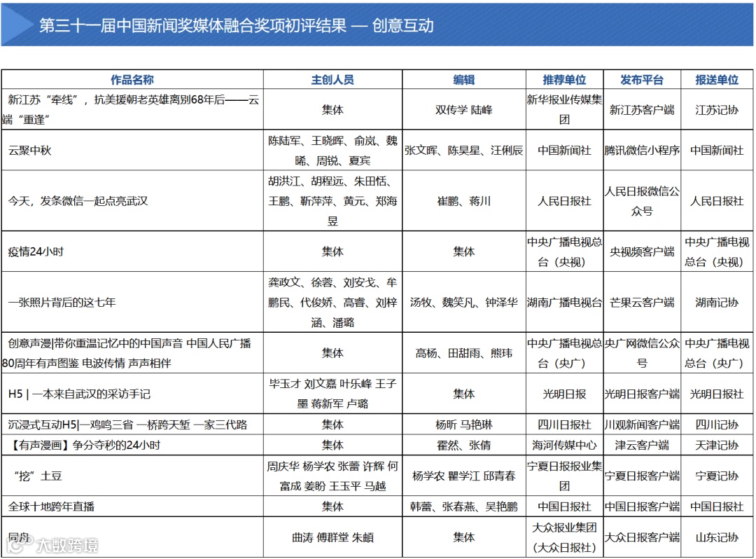Click 光明日报客户端 platform cell

(642, 394)
